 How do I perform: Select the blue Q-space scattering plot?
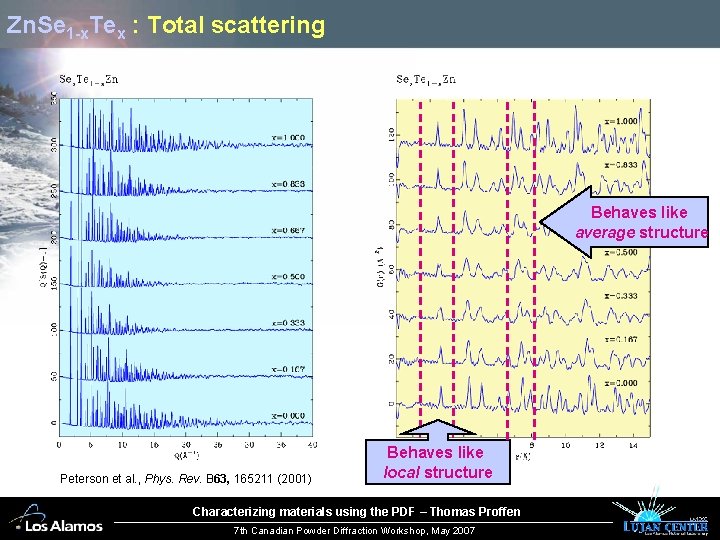pos(186,267)
